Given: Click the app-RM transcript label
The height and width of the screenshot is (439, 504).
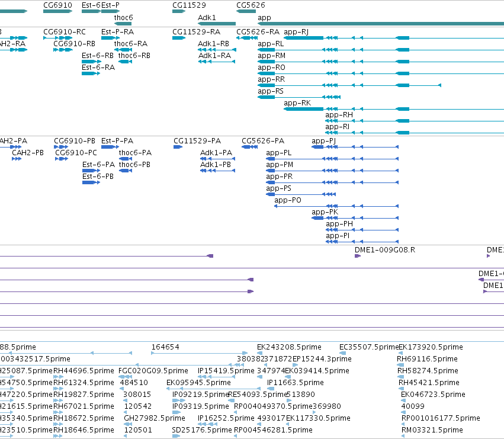Looking at the screenshot, I should [x=272, y=56].
